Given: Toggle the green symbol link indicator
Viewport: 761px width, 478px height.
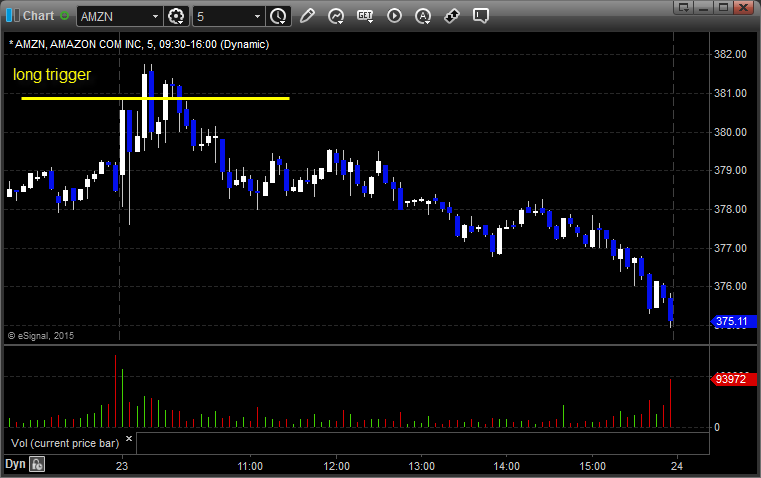Looking at the screenshot, I should 66,16.
